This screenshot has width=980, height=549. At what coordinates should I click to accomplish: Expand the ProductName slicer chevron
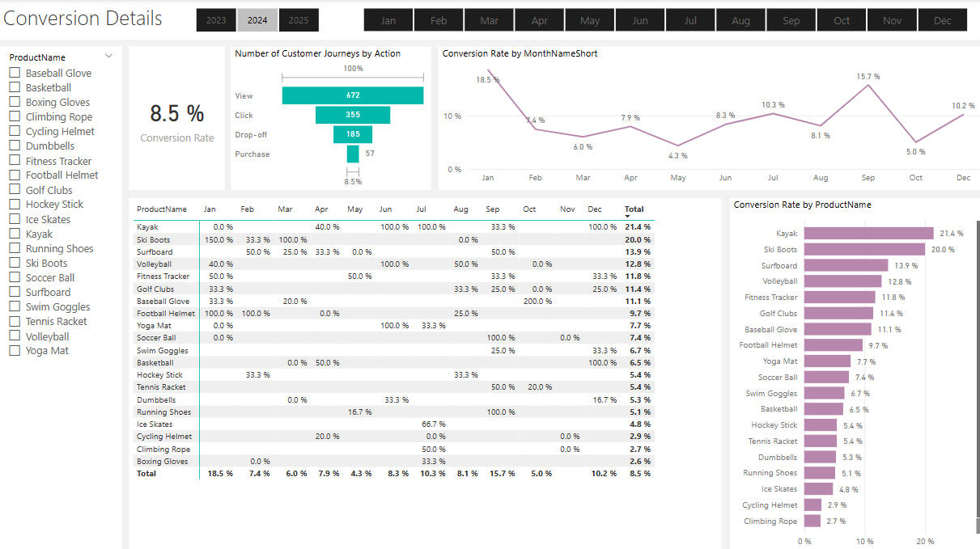(x=108, y=57)
